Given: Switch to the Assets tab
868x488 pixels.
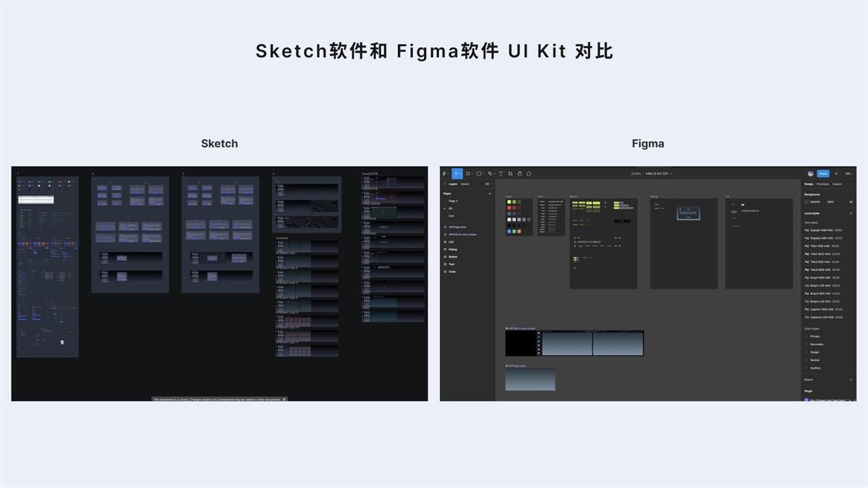Looking at the screenshot, I should click(x=465, y=184).
